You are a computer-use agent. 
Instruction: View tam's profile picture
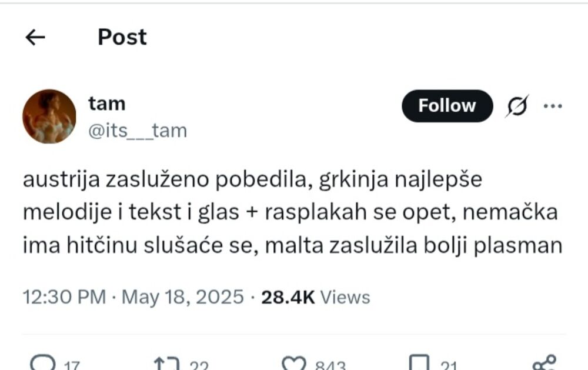coord(50,116)
